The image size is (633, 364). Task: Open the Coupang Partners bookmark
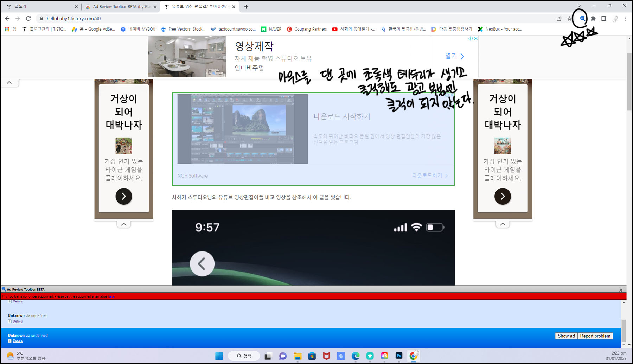pyautogui.click(x=307, y=29)
